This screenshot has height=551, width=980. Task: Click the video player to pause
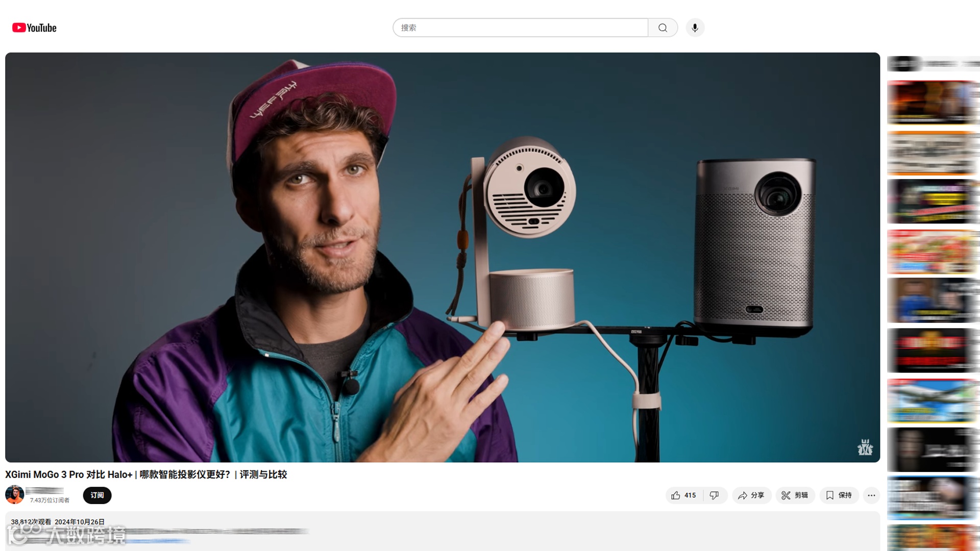point(442,257)
